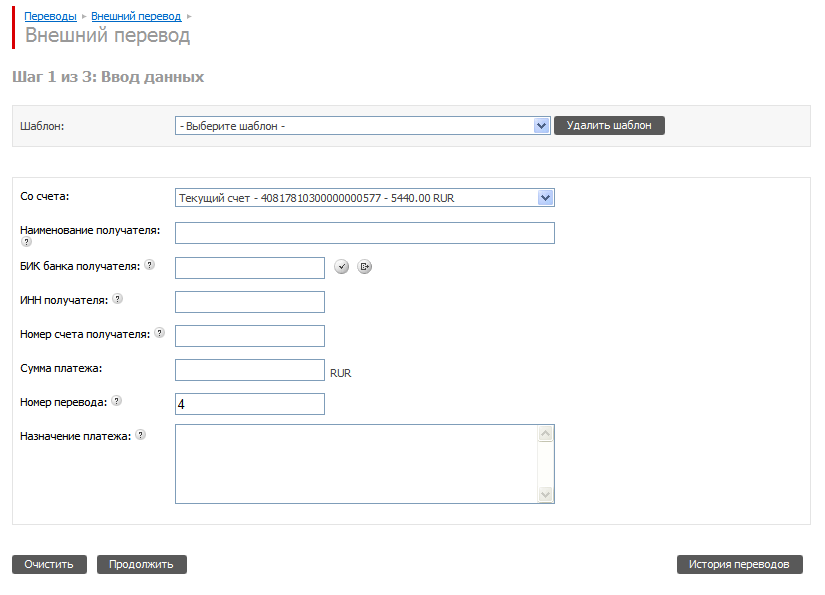Go to Переводы breadcrumb link
Image resolution: width=825 pixels, height=595 pixels.
(50, 17)
